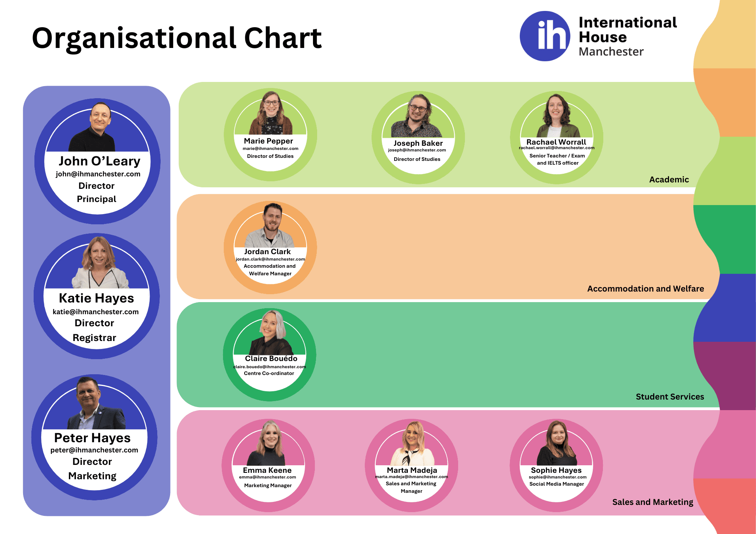
Task: Click Marie Pepper's profile photo
Action: click(x=271, y=113)
